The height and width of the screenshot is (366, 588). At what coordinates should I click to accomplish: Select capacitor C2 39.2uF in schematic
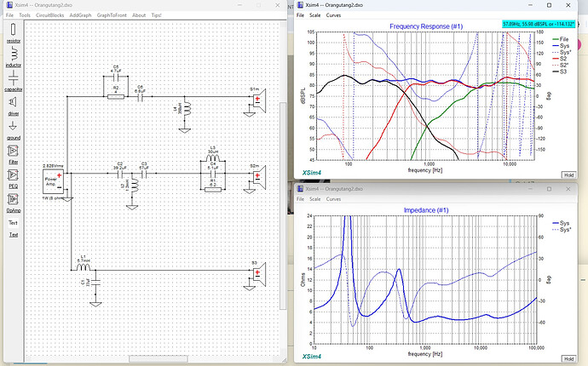tap(120, 174)
